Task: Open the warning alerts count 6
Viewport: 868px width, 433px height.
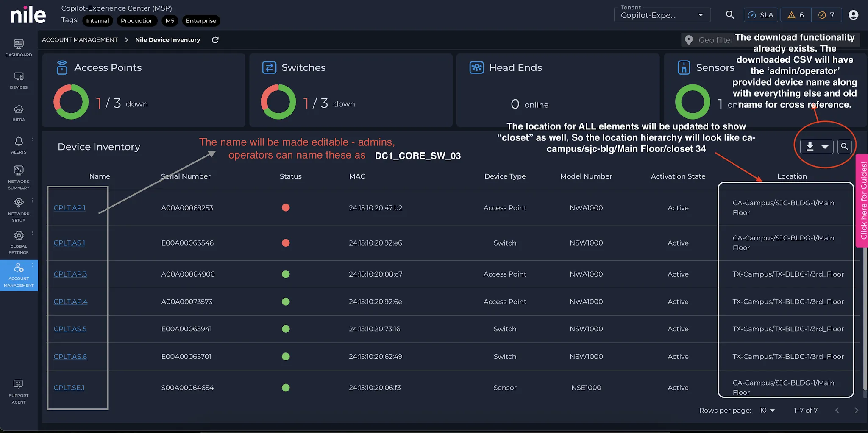Action: click(x=796, y=15)
